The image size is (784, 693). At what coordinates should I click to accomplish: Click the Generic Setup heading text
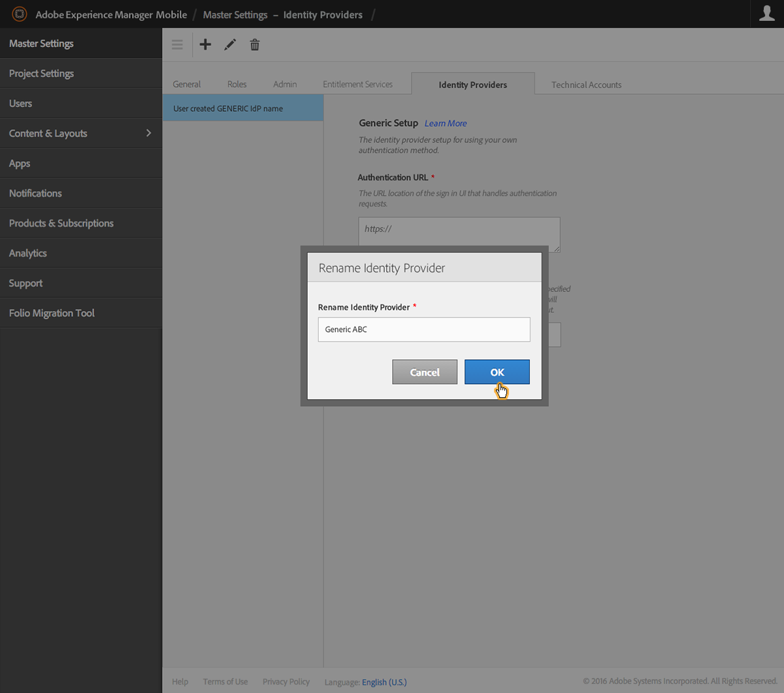(388, 123)
